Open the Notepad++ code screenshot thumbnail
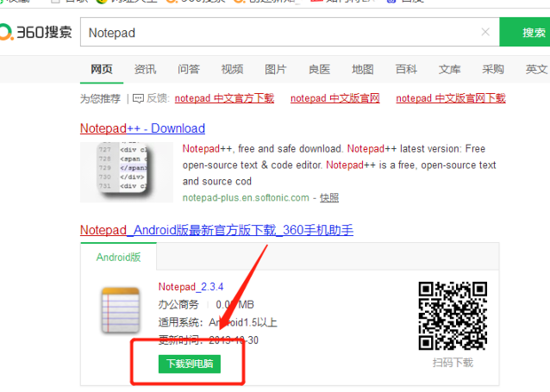The height and width of the screenshot is (392, 550). click(x=126, y=172)
